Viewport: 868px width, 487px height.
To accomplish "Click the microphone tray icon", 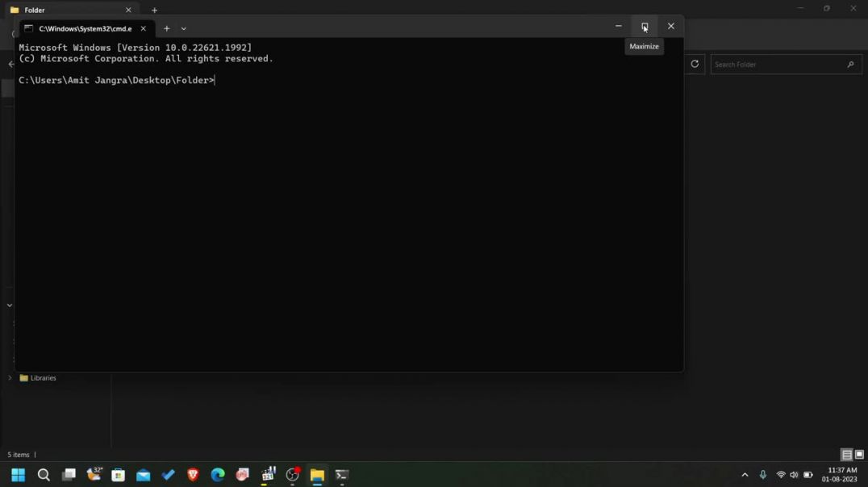I will 763,475.
